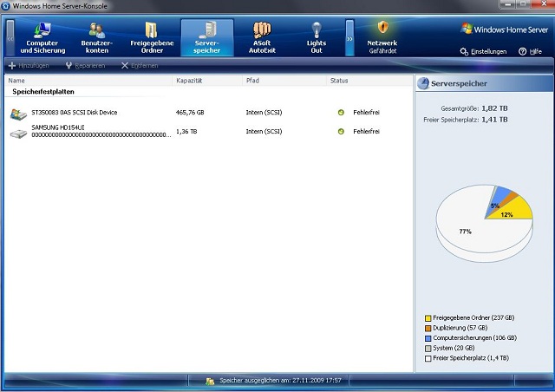Switch to the Benutzerkonten tab
The height and width of the screenshot is (392, 555).
(x=97, y=38)
